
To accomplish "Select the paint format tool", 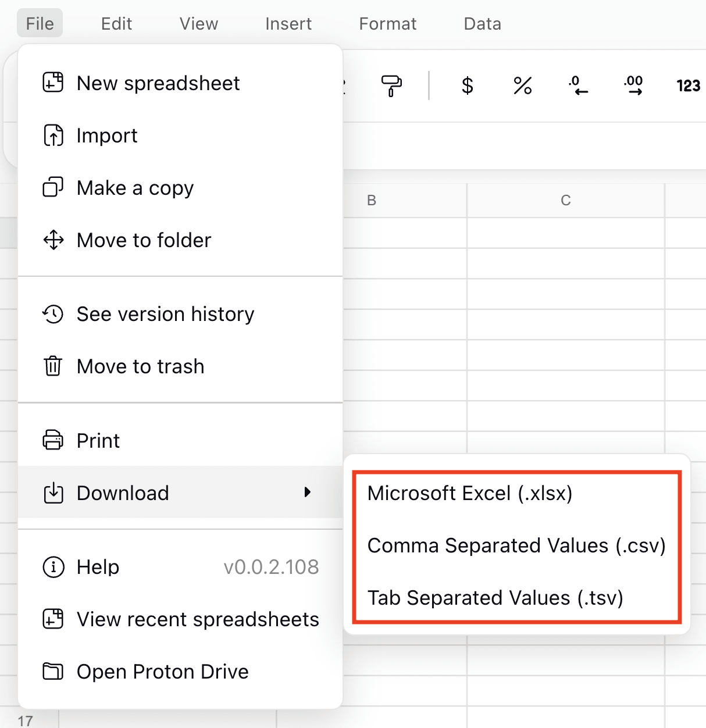I will (390, 85).
